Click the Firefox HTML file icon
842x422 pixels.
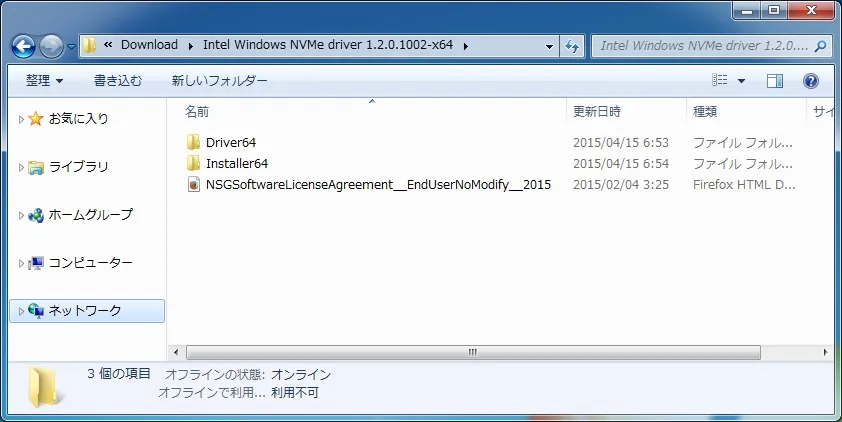click(193, 185)
